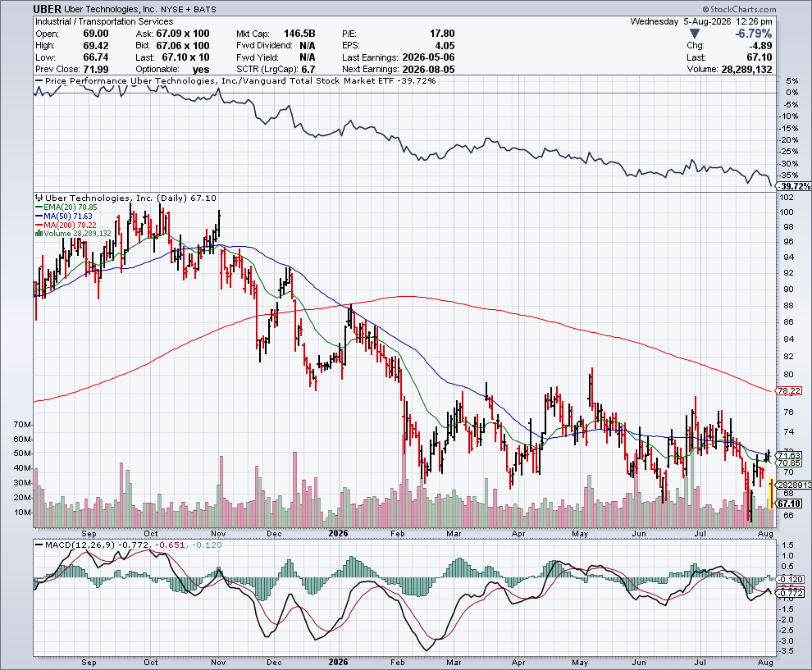The width and height of the screenshot is (812, 670).
Task: Click the Mkt Cap value 146.5B
Action: click(299, 34)
